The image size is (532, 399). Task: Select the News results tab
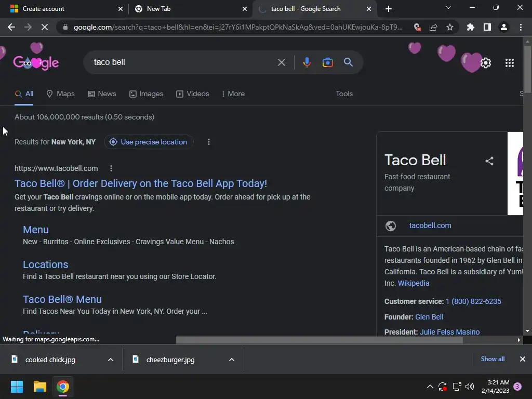tap(102, 94)
